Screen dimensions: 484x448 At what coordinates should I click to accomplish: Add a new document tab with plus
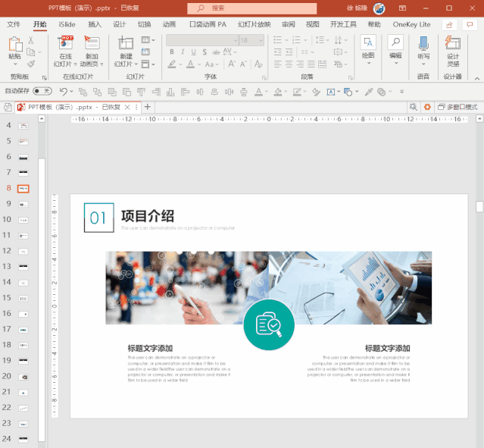click(148, 107)
